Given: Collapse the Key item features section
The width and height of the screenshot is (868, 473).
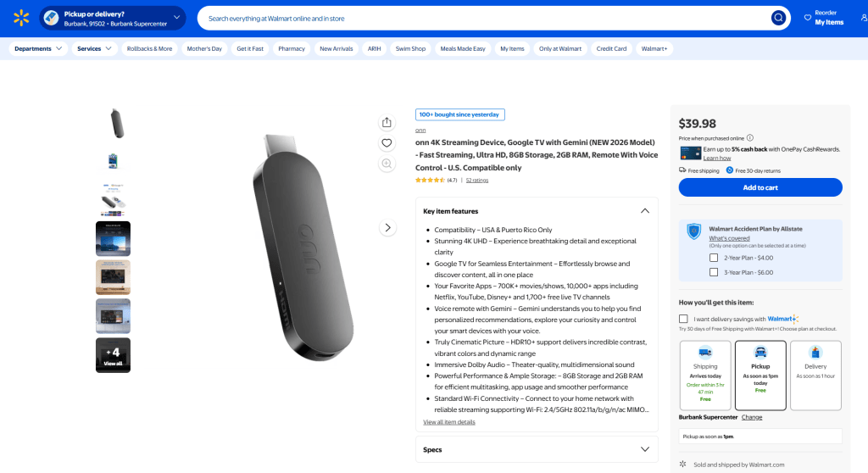Looking at the screenshot, I should point(645,211).
